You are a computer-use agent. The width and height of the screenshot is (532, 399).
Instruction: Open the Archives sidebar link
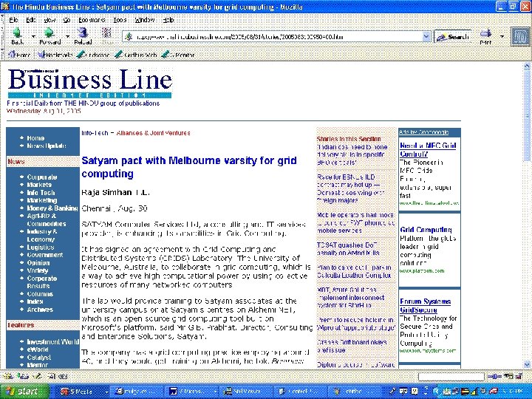pyautogui.click(x=40, y=310)
